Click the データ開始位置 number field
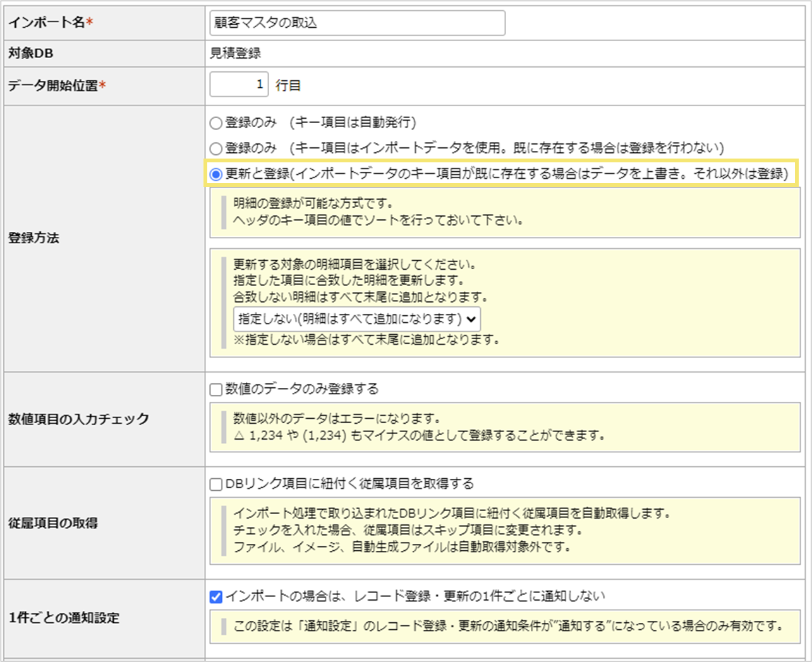 pos(239,84)
